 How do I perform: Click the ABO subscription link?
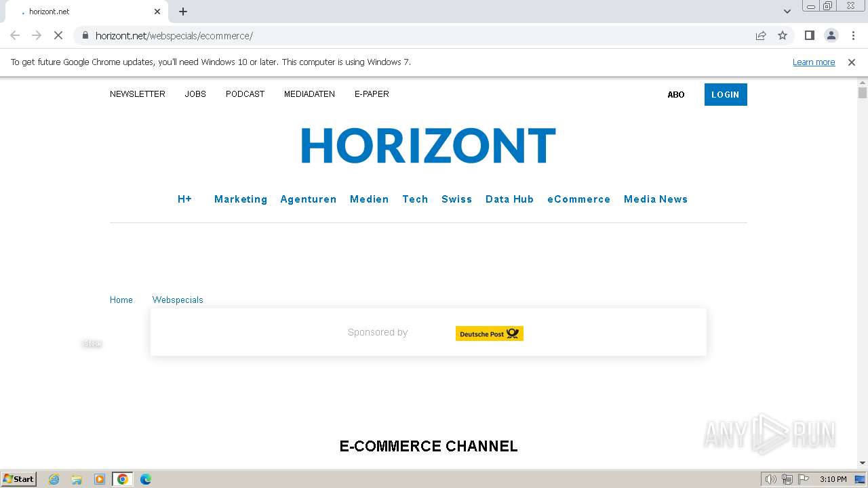[x=676, y=95]
